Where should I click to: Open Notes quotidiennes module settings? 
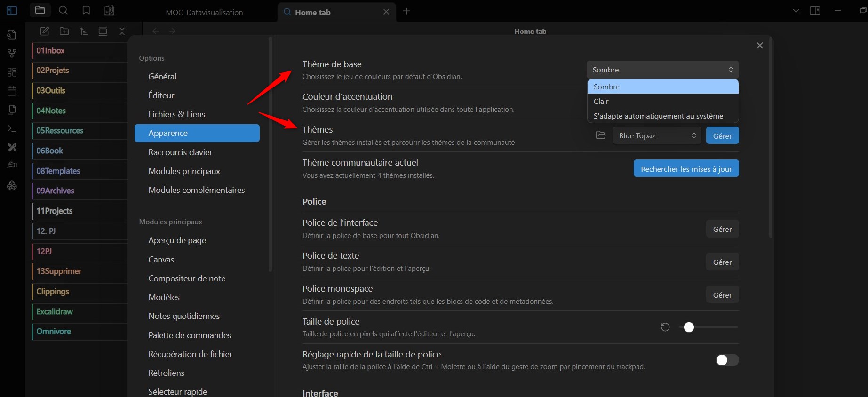click(197, 316)
